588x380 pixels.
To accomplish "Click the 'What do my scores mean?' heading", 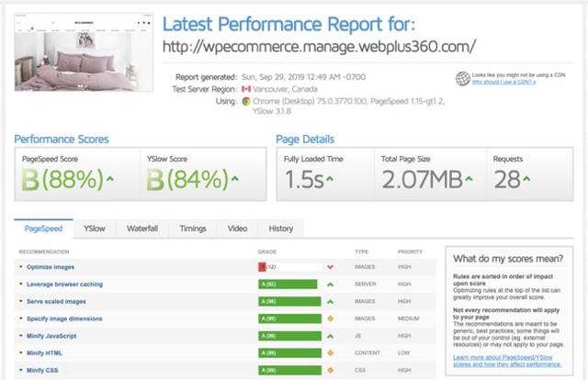I will pyautogui.click(x=508, y=259).
